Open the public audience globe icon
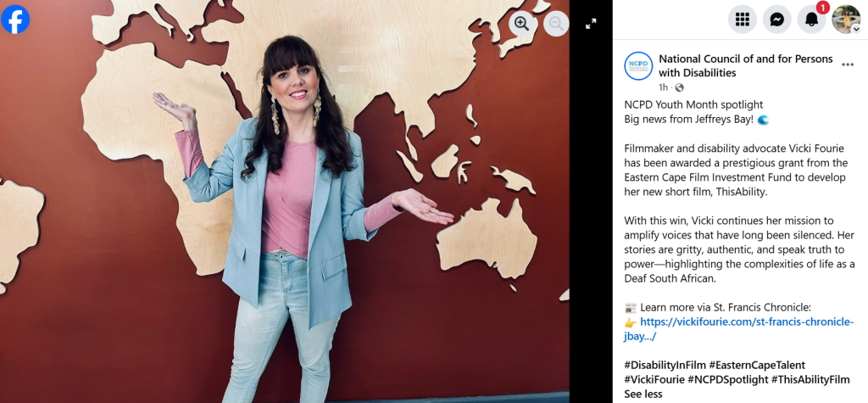This screenshot has width=868, height=403. [x=679, y=87]
